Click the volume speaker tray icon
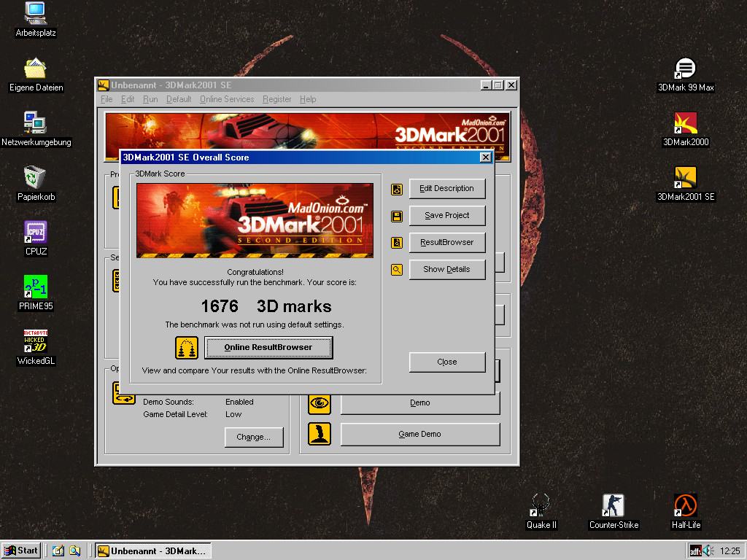Viewport: 747px width, 560px height. (x=708, y=551)
